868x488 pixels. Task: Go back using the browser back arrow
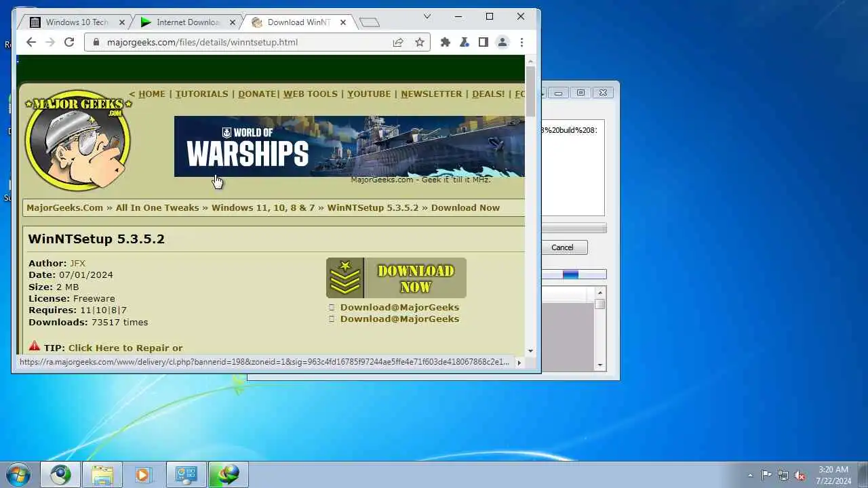[31, 42]
